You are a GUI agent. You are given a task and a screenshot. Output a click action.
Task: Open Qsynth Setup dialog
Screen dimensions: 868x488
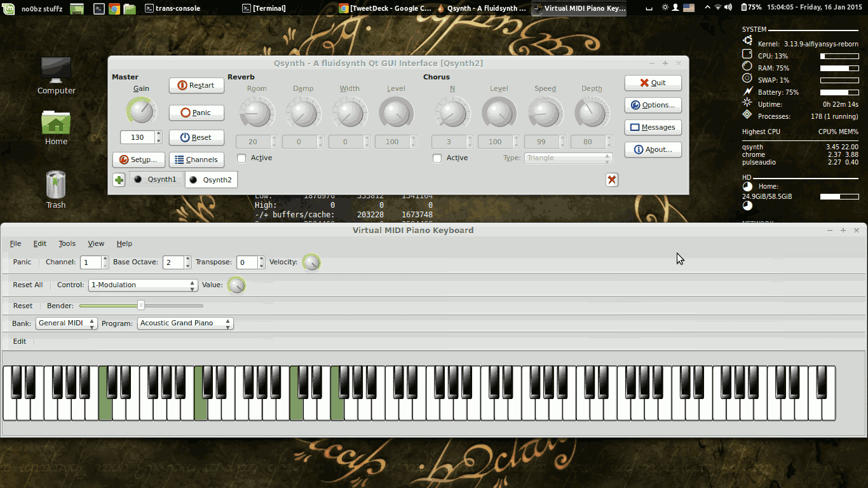[x=139, y=159]
